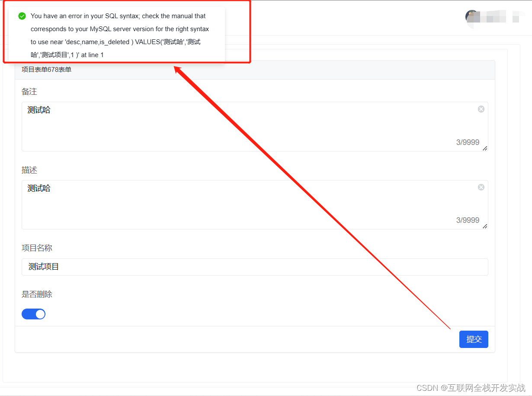
Task: Click the 项目名称 field label
Action: [x=37, y=248]
